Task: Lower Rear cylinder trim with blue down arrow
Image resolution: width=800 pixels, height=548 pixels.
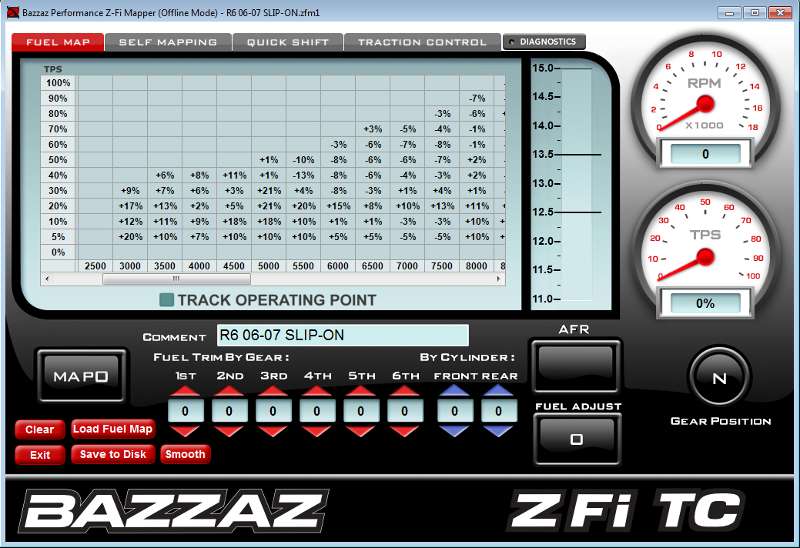Action: pyautogui.click(x=498, y=431)
